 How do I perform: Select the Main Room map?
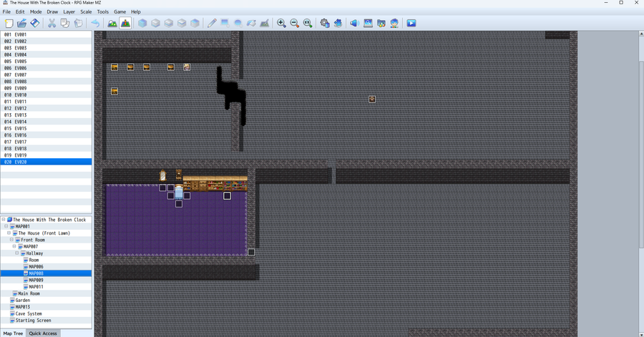click(x=29, y=293)
